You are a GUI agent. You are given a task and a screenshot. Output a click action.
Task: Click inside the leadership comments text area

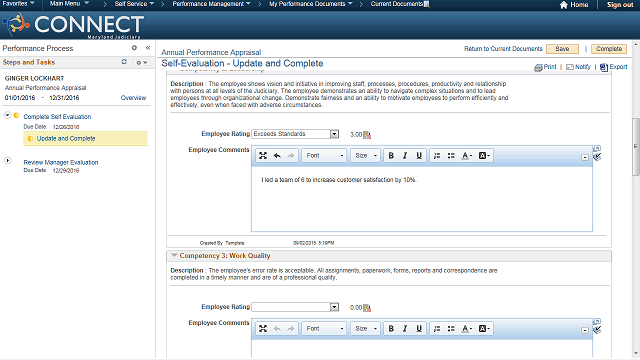(422, 199)
